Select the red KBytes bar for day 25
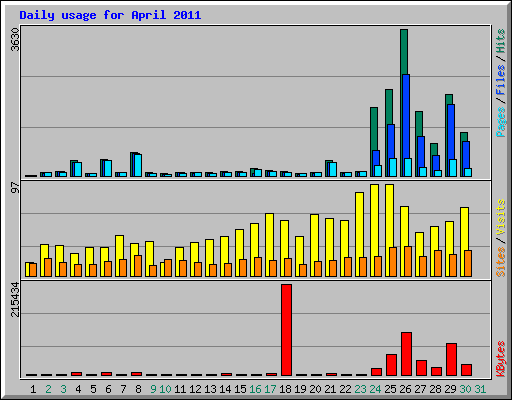This screenshot has height=400, width=512. (x=391, y=365)
